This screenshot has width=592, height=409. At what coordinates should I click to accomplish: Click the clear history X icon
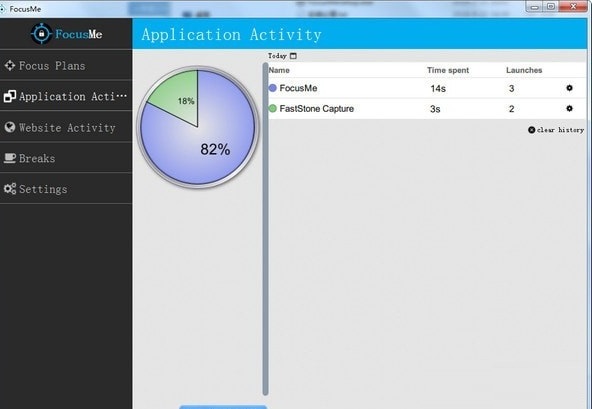(x=532, y=130)
